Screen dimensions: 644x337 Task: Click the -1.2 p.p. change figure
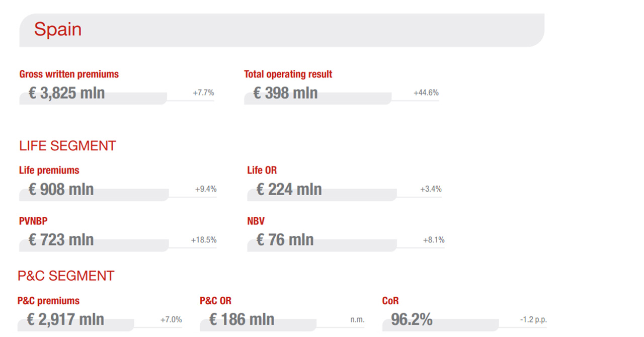coord(533,320)
